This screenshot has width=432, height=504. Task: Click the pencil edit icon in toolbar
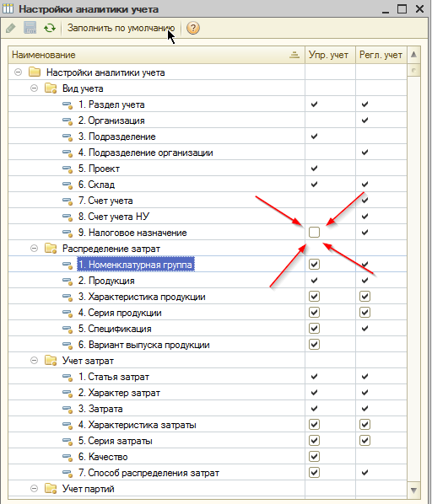point(11,29)
